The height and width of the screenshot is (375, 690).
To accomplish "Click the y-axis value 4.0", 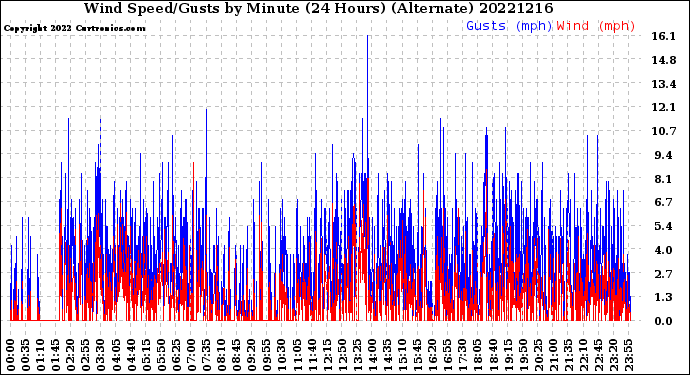I will (x=664, y=250).
